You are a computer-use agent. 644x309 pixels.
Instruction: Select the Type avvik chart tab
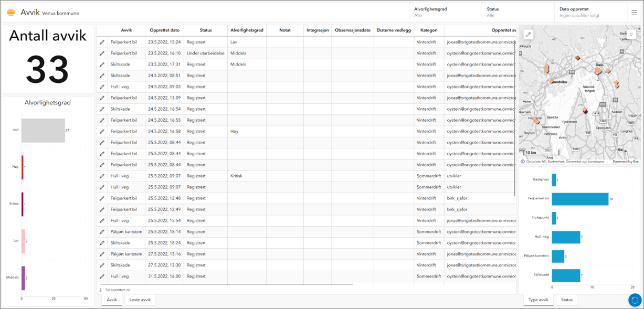[539, 300]
